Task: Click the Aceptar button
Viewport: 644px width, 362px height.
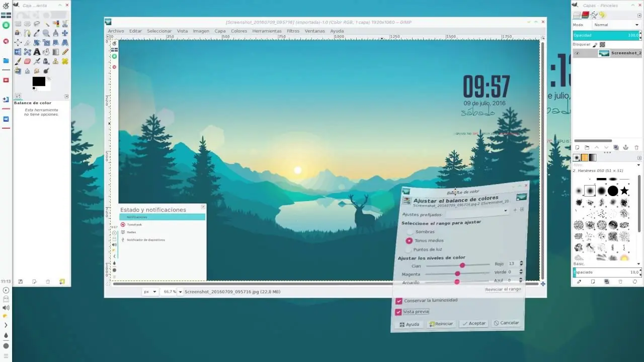Action: coord(473,323)
